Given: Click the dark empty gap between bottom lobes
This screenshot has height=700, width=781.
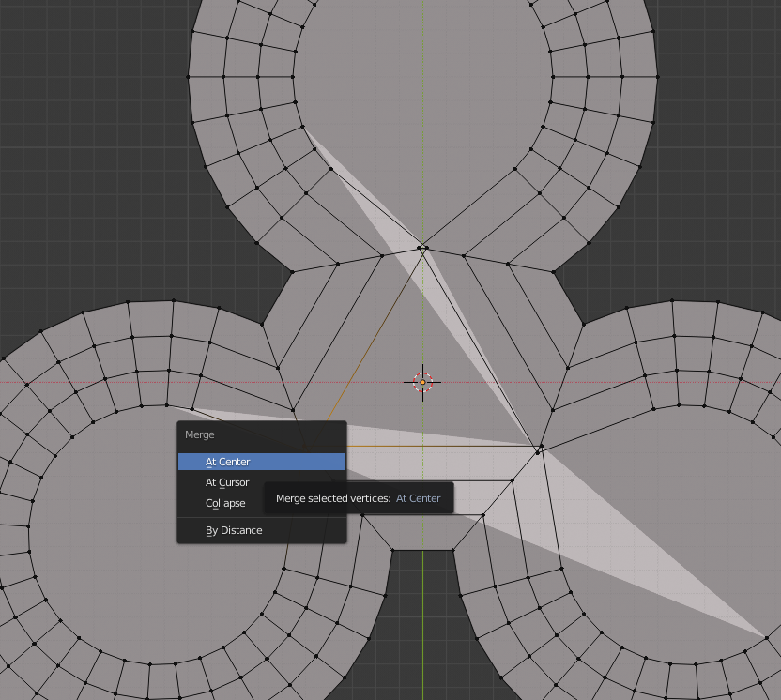Looking at the screenshot, I should [x=422, y=619].
